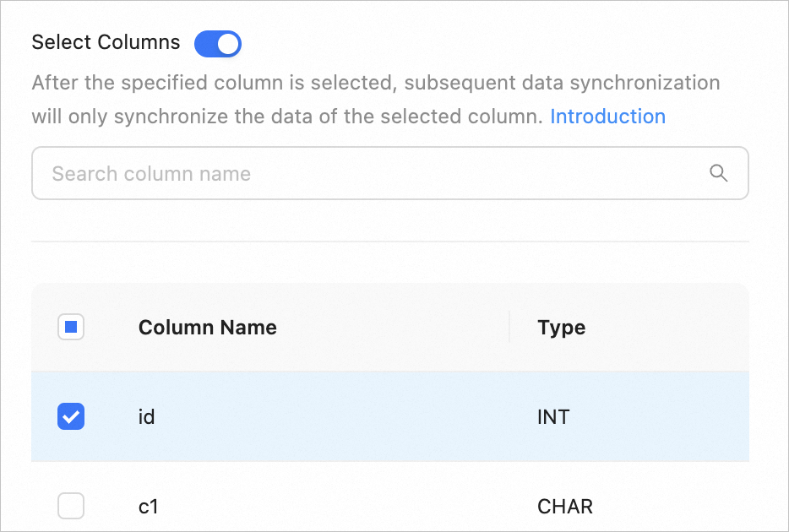Screen dimensions: 789x532
Task: Click the CHAR type cell
Action: [564, 507]
